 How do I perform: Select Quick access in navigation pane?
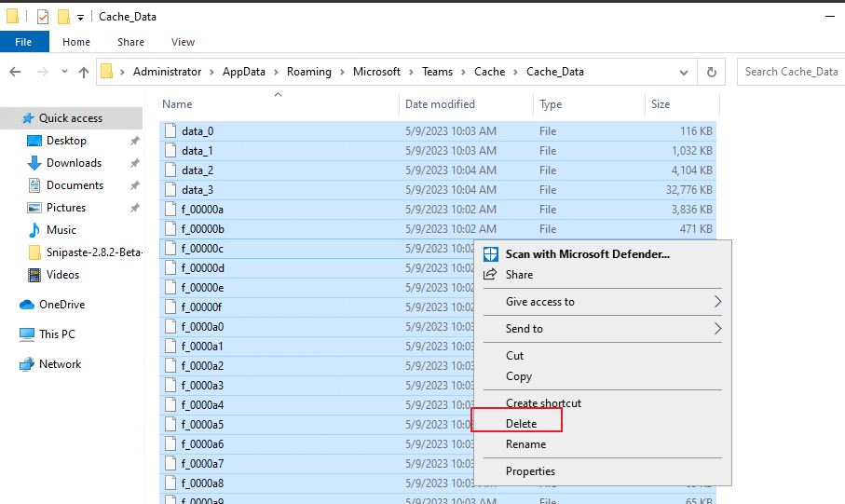71,118
